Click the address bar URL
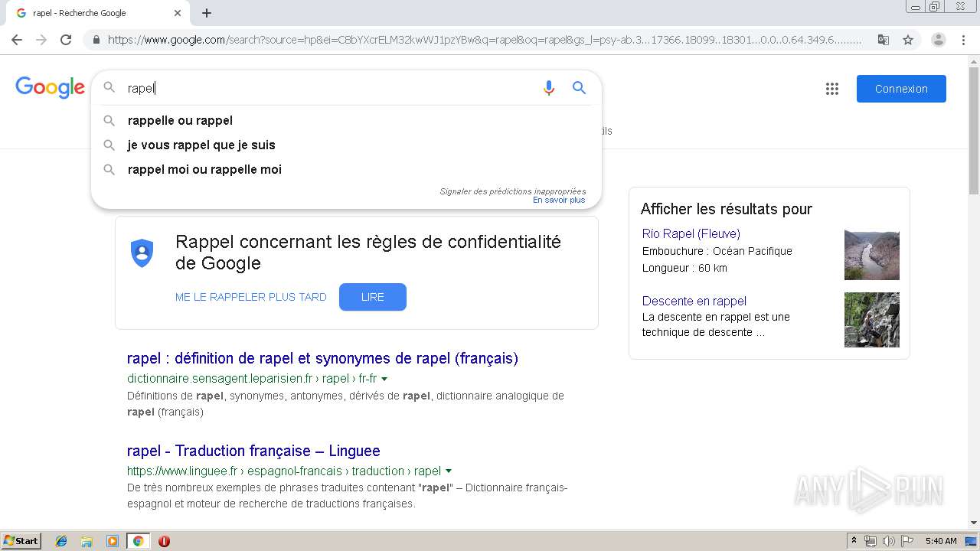Screen dimensions: 980x551 click(x=484, y=40)
